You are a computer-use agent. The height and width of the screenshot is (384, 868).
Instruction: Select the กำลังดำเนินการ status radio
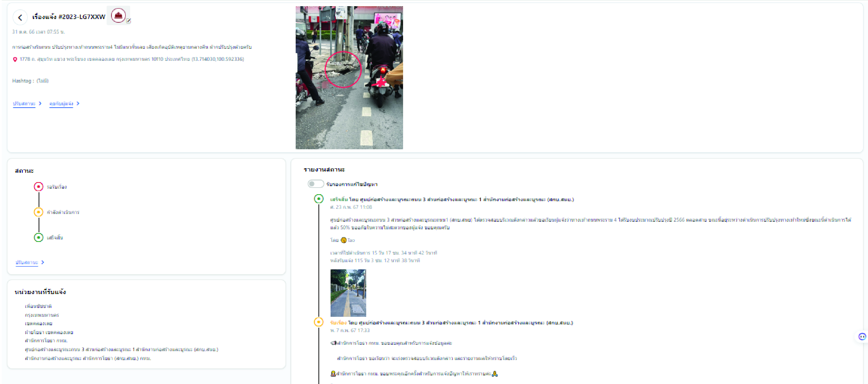click(38, 212)
